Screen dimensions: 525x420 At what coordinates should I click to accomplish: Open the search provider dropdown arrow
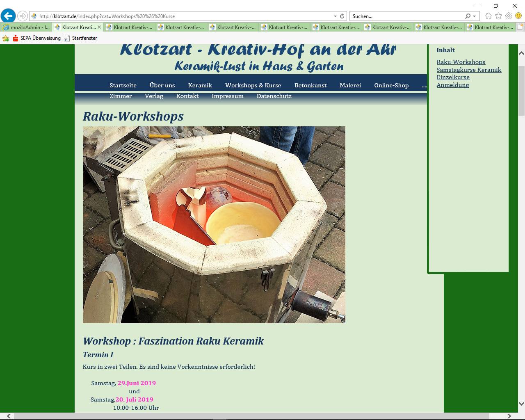pos(474,16)
